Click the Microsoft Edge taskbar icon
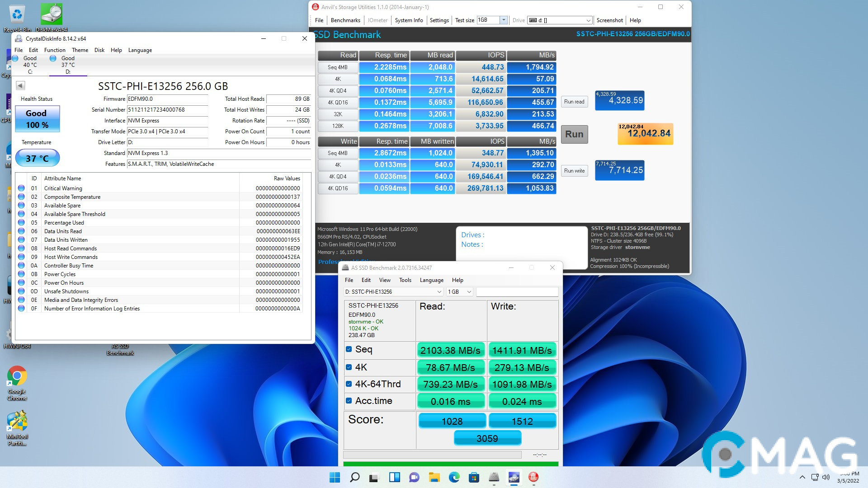The width and height of the screenshot is (868, 488). click(454, 477)
